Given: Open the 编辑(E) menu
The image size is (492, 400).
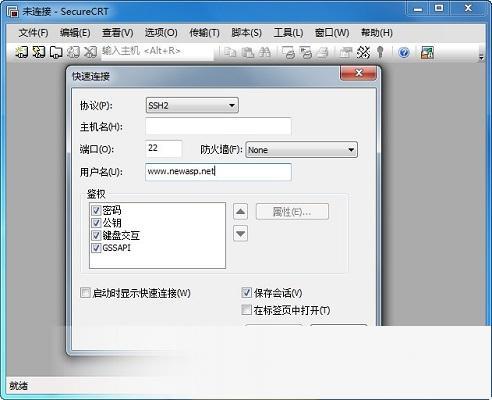Looking at the screenshot, I should point(75,33).
